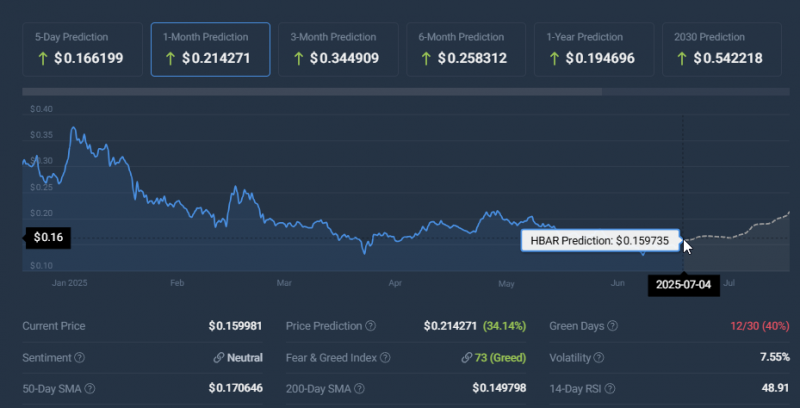The width and height of the screenshot is (800, 408).
Task: Click the 2025-07-04 date marker on chart
Action: pos(681,284)
